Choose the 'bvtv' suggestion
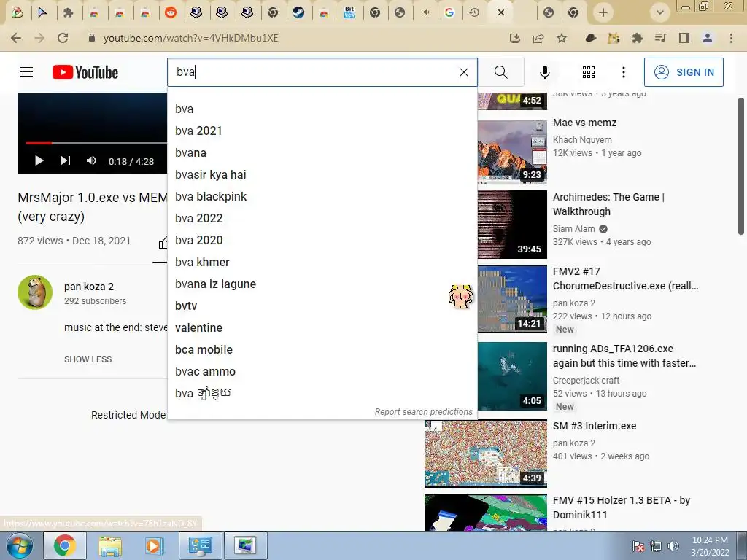Viewport: 747px width, 560px height. click(322, 306)
